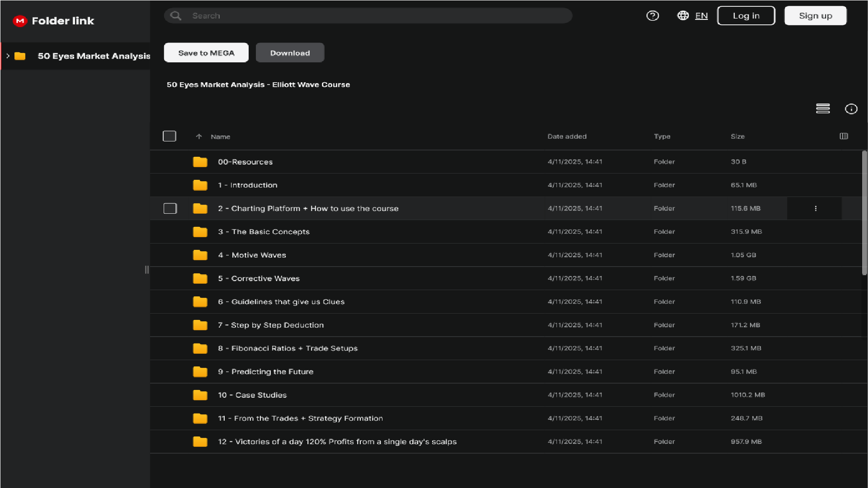Click the 00-Resources folder icon
The image size is (868, 488).
coord(200,162)
